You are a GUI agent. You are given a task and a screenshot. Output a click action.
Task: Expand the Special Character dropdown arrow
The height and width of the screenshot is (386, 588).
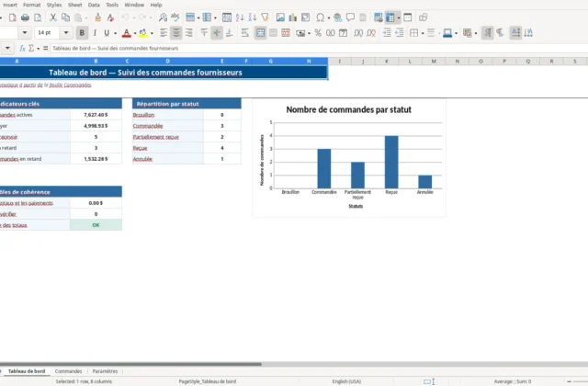pos(329,18)
